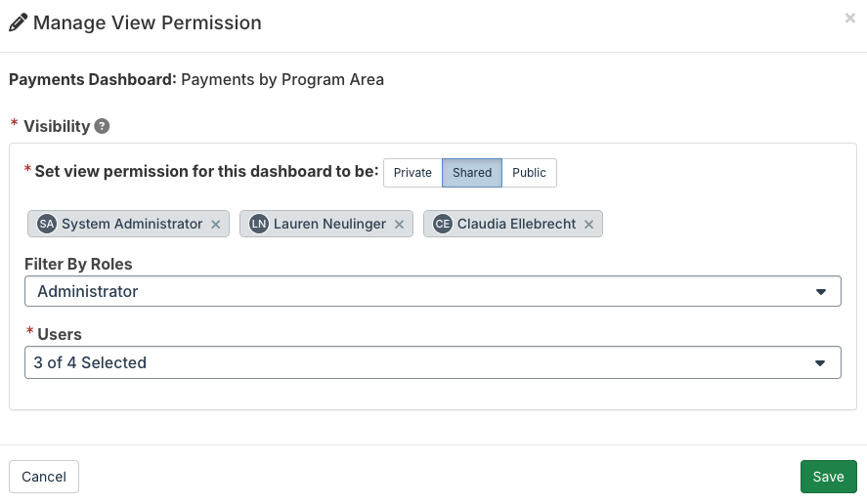Remove System Administrator chip via its x
867x504 pixels.
pos(216,225)
